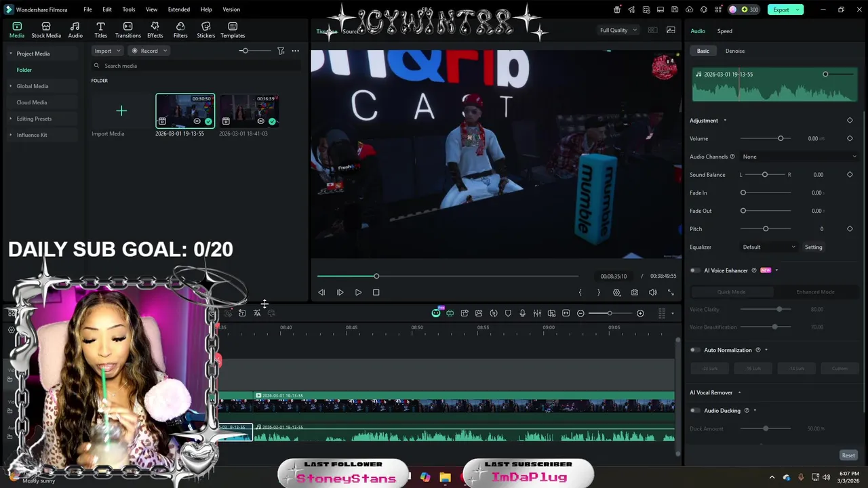Image resolution: width=868 pixels, height=488 pixels.
Task: Click the Play button under preview
Action: point(358,292)
